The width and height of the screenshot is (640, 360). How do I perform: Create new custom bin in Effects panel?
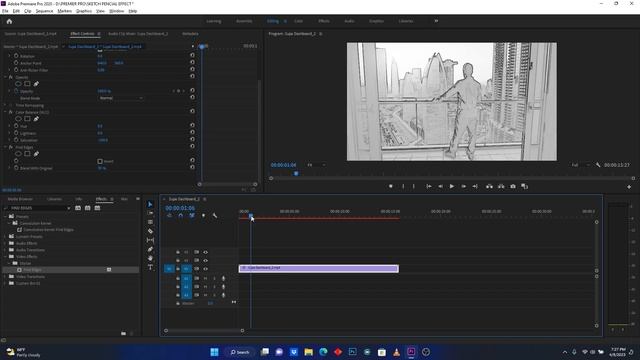tap(123, 333)
